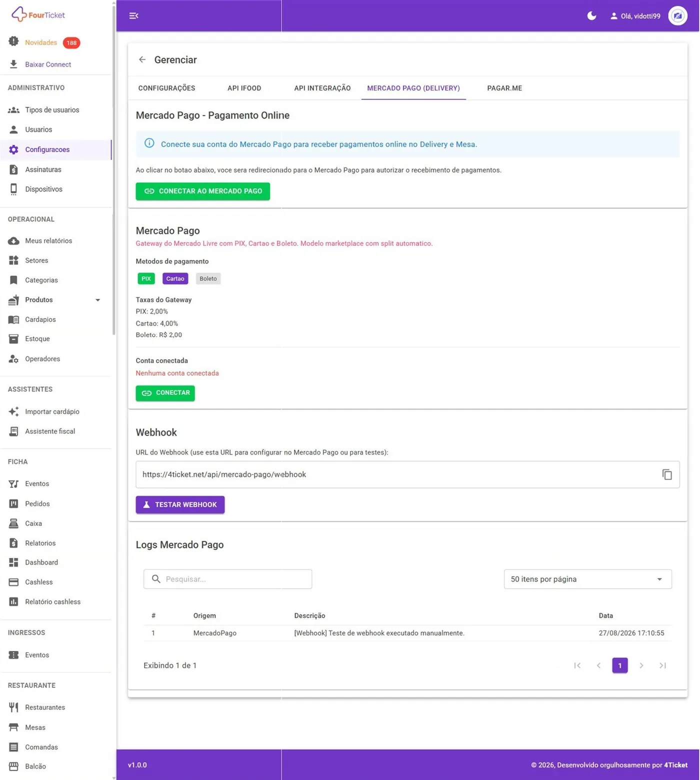Image resolution: width=700 pixels, height=780 pixels.
Task: Expand the Produtos submenu arrow
Action: point(98,300)
